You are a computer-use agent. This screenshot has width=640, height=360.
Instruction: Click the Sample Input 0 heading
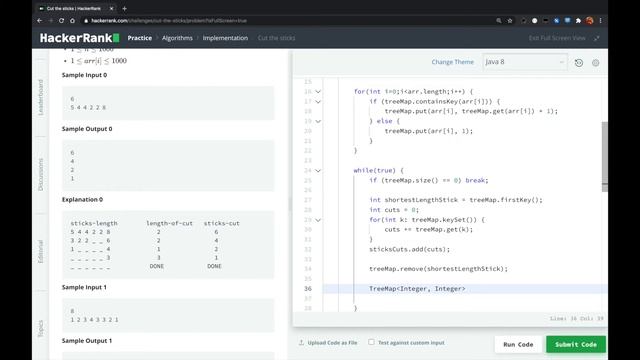pos(84,75)
